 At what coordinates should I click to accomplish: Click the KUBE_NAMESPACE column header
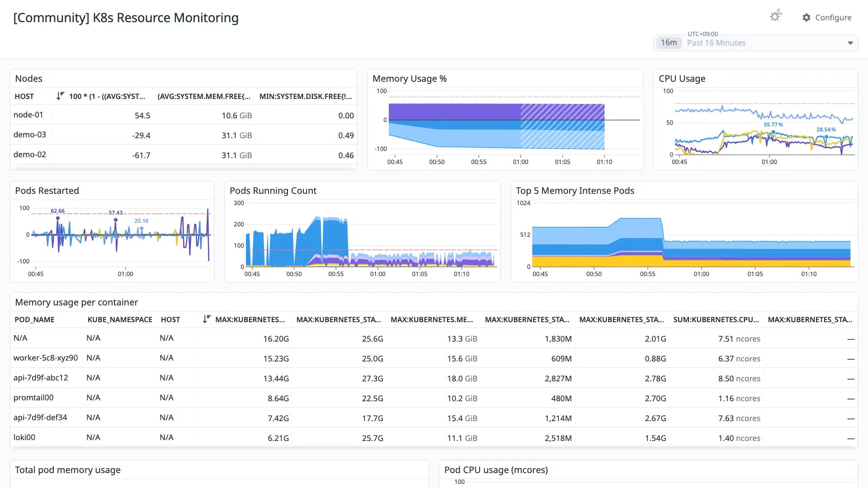click(x=120, y=319)
